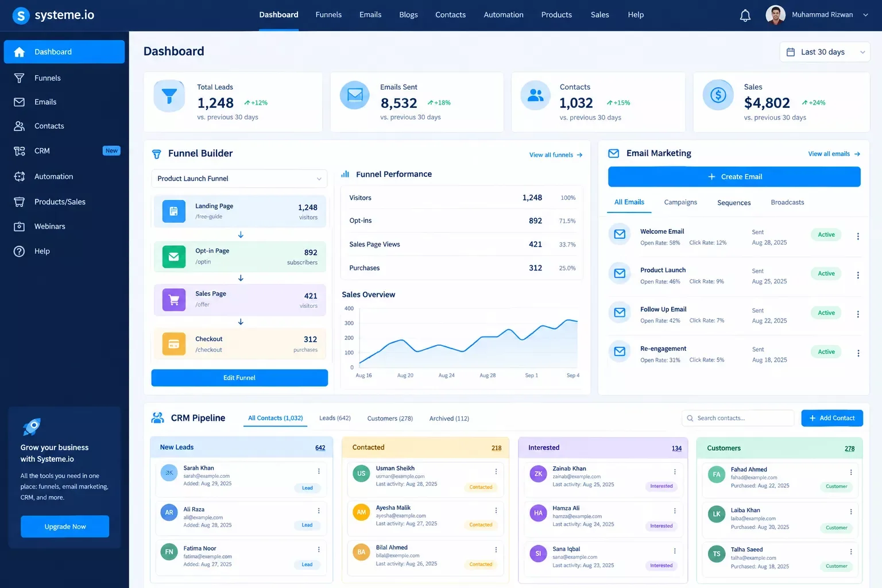Viewport: 882px width, 588px height.
Task: Click the Automation sidebar icon
Action: (19, 176)
